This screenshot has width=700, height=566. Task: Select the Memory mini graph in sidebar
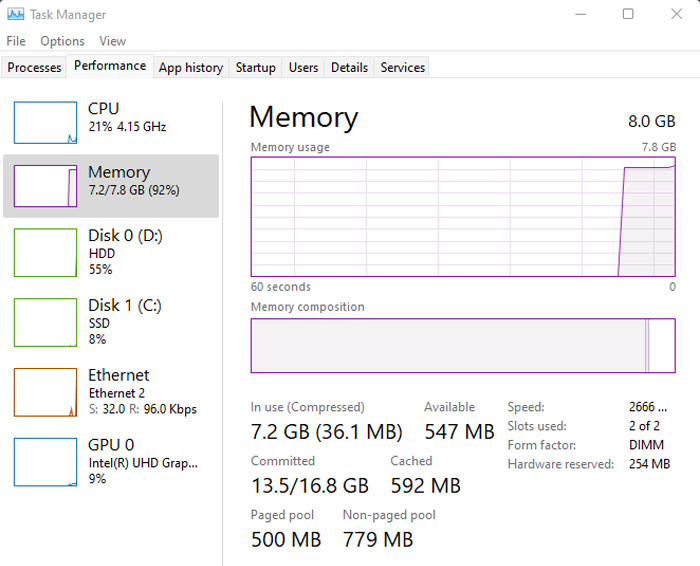click(45, 186)
